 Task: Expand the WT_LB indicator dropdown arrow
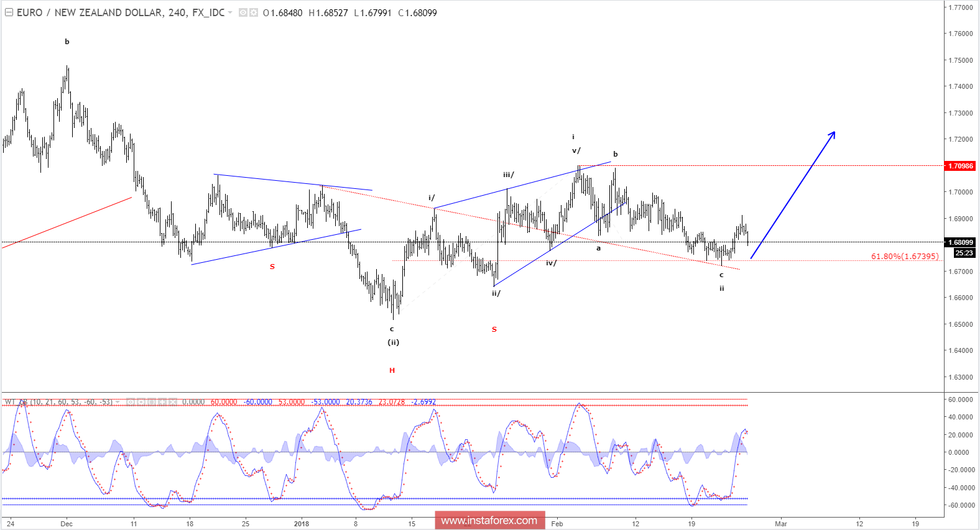pyautogui.click(x=118, y=402)
